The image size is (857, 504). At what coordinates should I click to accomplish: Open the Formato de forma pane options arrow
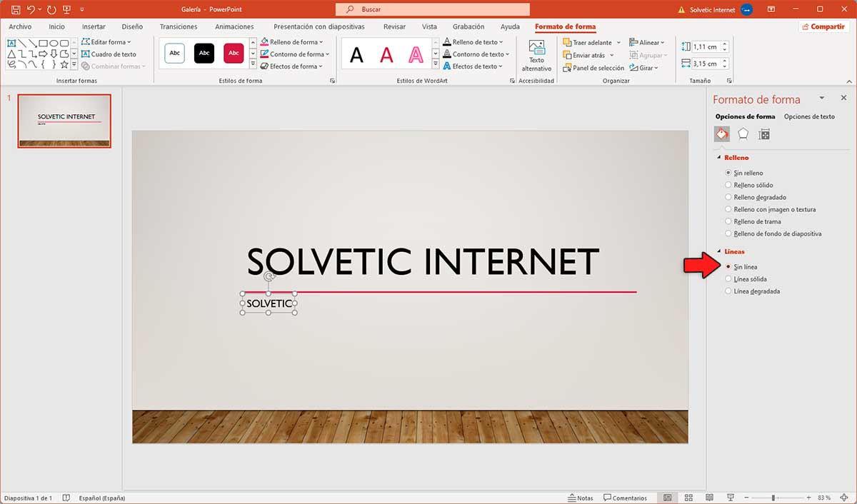[x=822, y=98]
